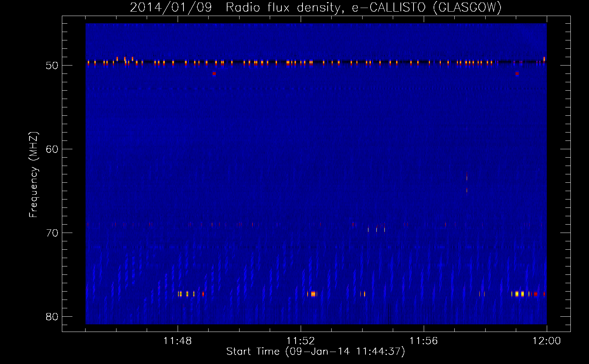Click the 50 frequency tick label

coord(52,66)
